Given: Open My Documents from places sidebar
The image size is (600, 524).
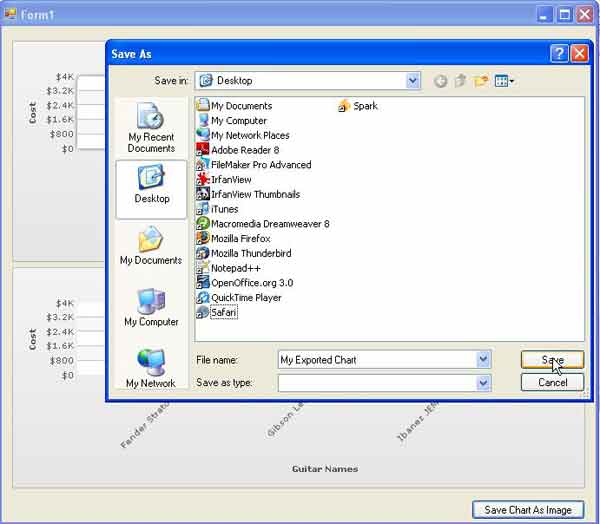Looking at the screenshot, I should [151, 247].
